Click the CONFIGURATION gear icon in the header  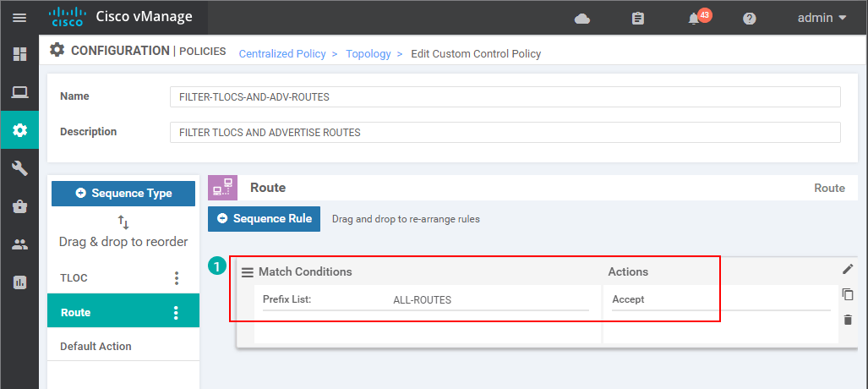(x=57, y=50)
